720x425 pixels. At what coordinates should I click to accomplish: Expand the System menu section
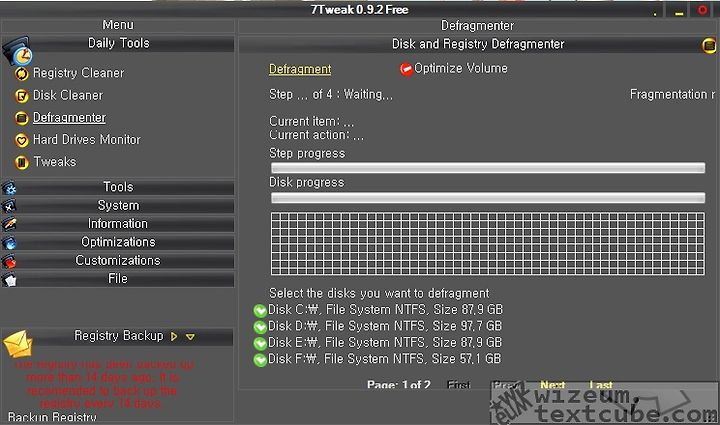tap(118, 206)
